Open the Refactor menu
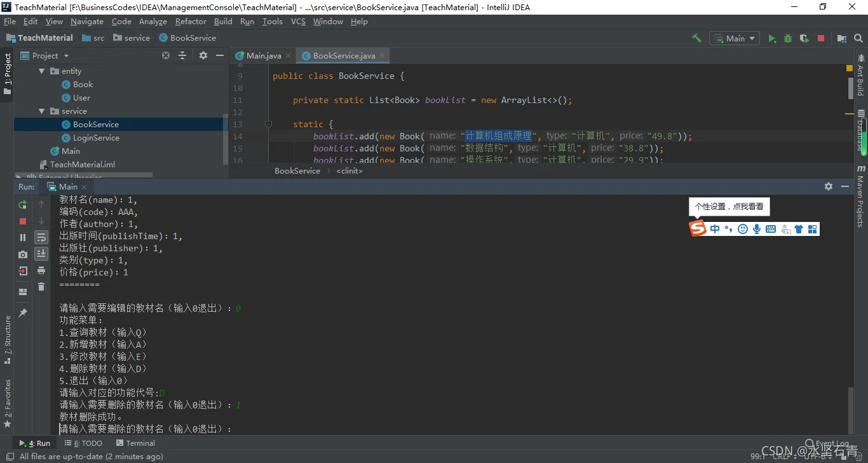Screen dimensions: 868x463 pos(191,22)
